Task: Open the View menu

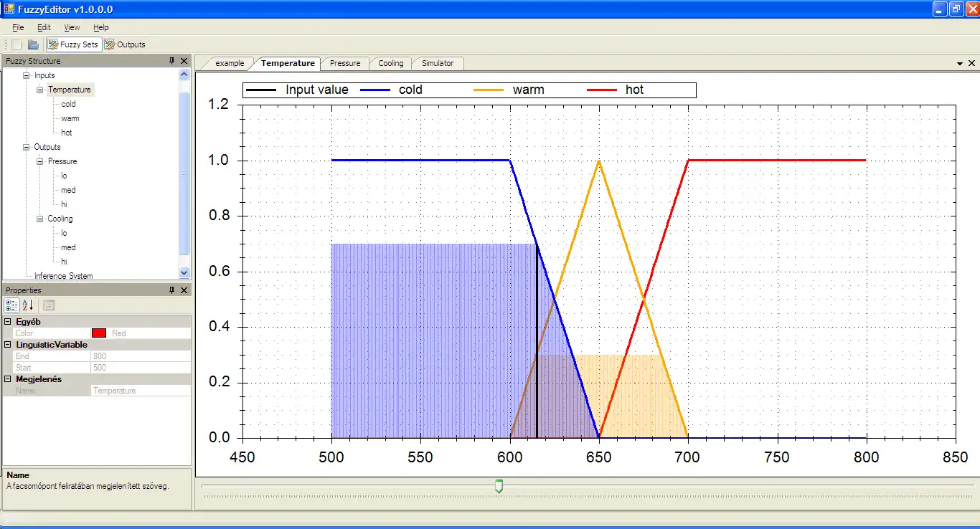Action: tap(72, 27)
